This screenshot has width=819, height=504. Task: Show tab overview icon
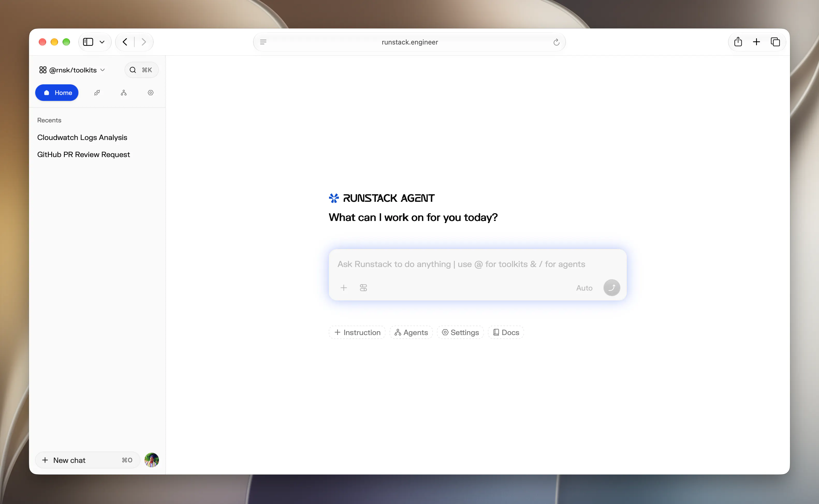click(775, 42)
